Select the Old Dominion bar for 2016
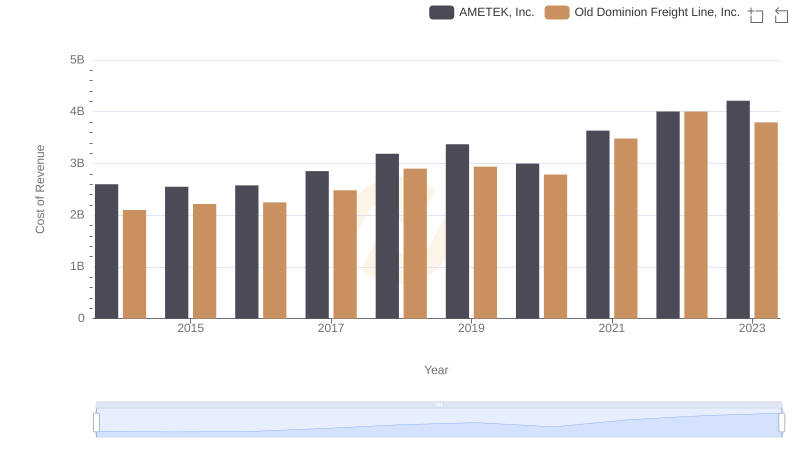This screenshot has height=461, width=800. (274, 261)
